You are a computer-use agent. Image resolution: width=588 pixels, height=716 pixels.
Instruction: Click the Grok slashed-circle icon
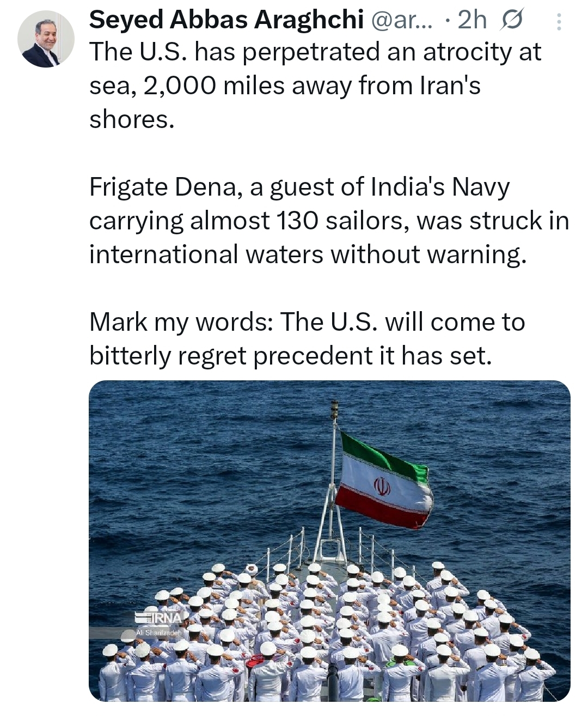[x=511, y=21]
